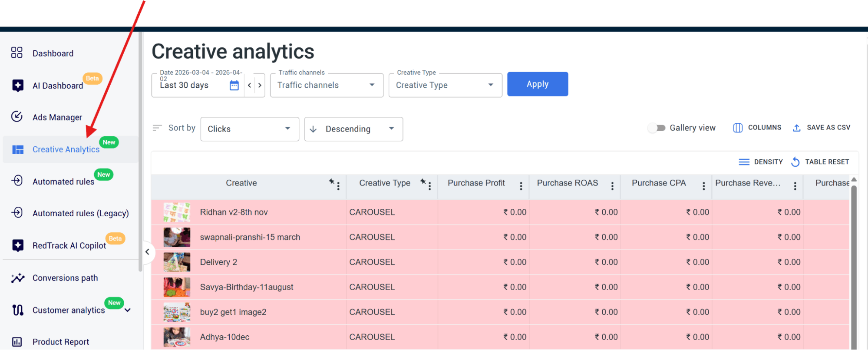
Task: Click the Customer analytics icon
Action: 18,310
